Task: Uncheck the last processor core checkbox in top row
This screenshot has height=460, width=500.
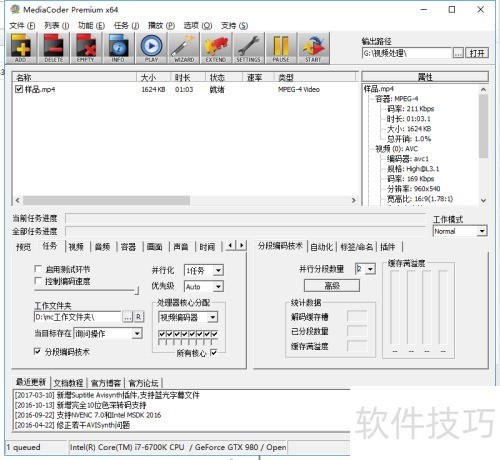Action: [x=214, y=333]
